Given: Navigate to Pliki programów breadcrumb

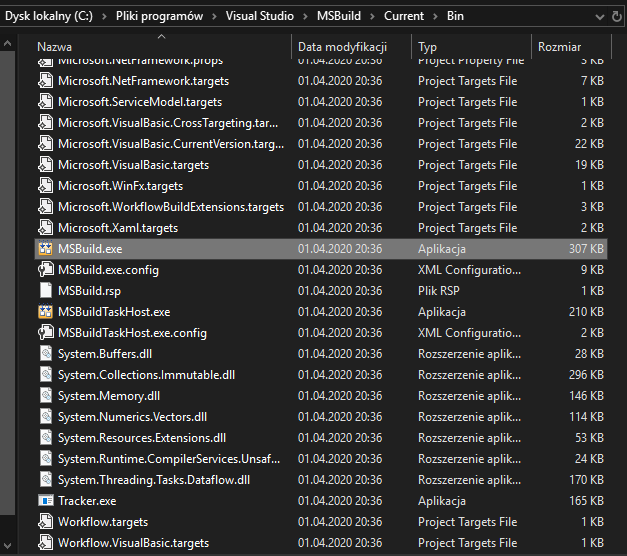Looking at the screenshot, I should (160, 16).
